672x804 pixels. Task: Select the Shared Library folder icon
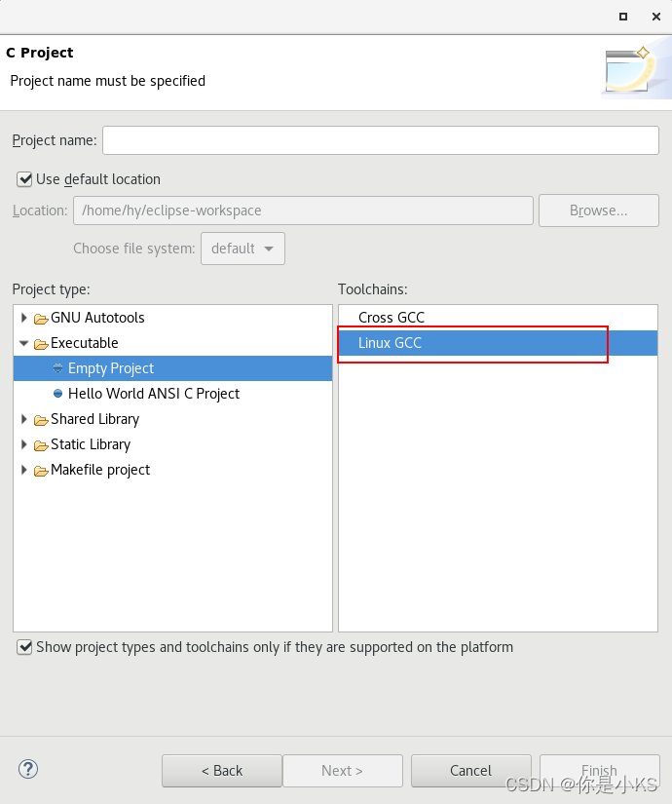(41, 420)
